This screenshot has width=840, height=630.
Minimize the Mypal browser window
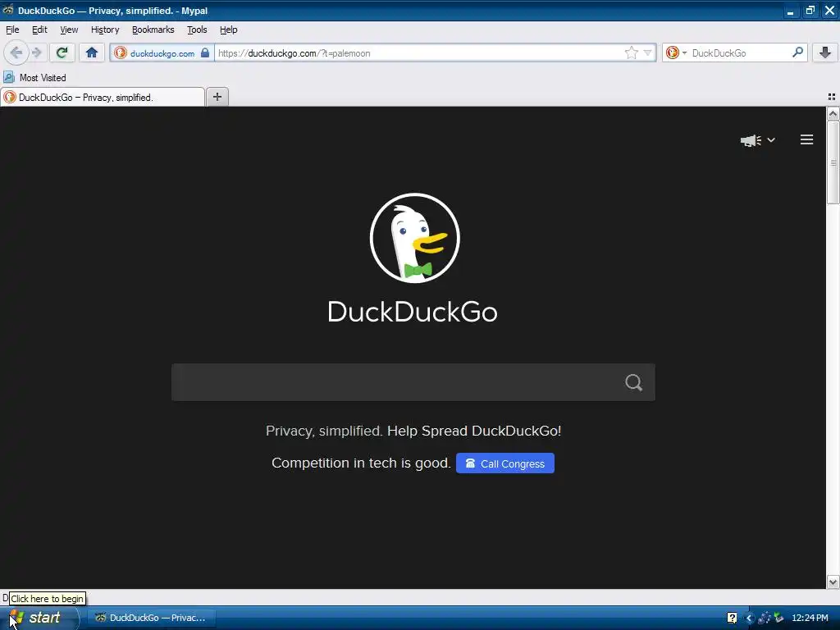(790, 11)
